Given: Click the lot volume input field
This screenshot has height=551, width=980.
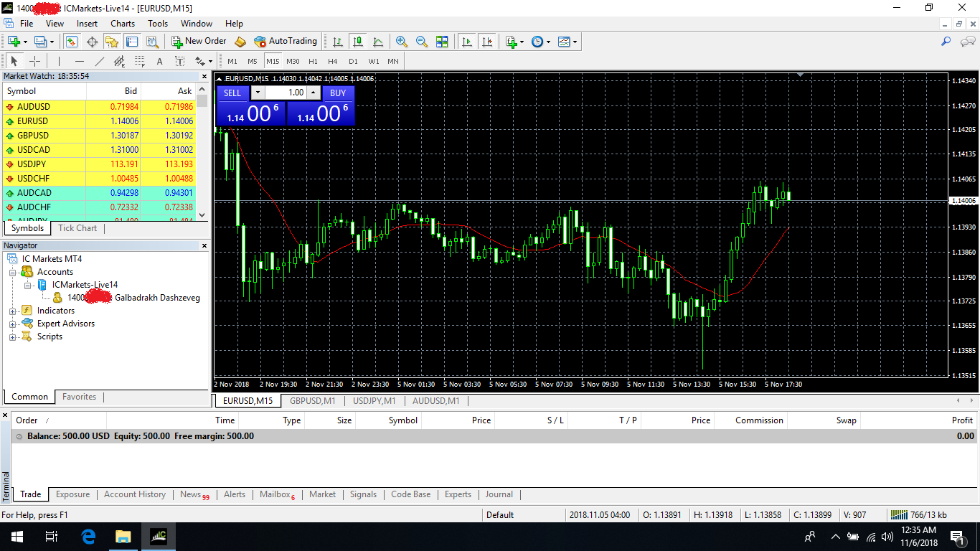Looking at the screenshot, I should point(286,93).
